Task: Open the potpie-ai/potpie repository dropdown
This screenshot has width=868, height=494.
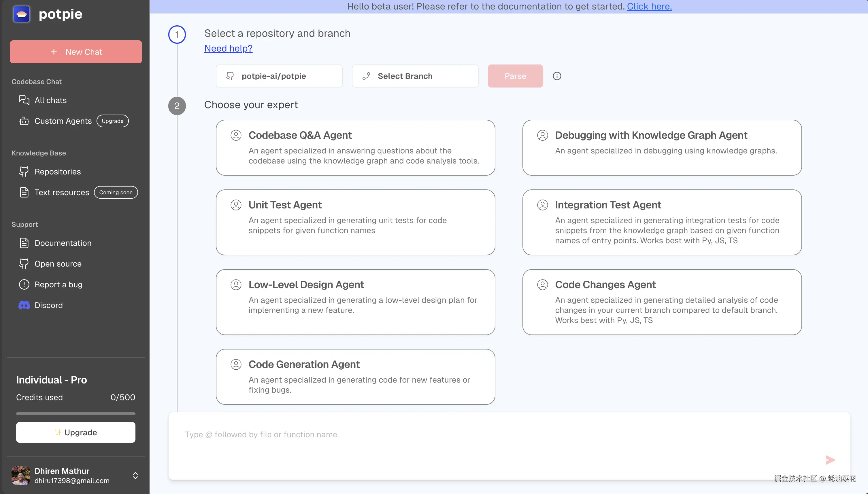Action: click(x=279, y=76)
